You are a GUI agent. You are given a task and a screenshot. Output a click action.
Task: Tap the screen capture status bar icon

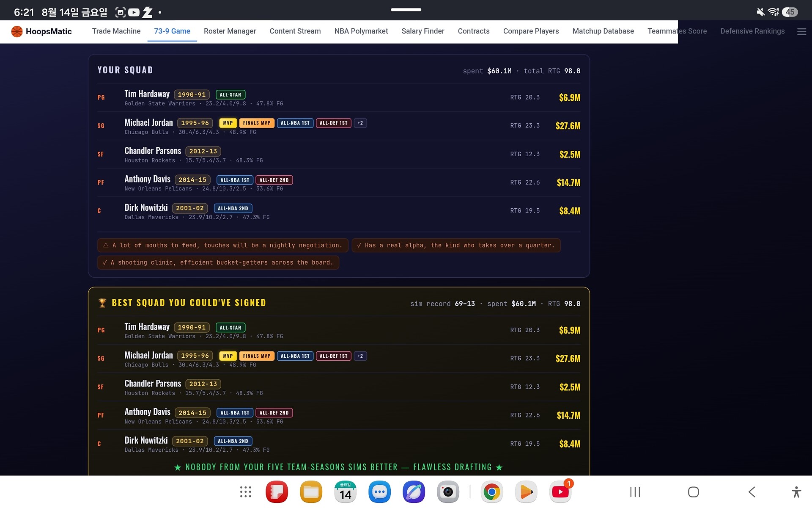tap(120, 12)
